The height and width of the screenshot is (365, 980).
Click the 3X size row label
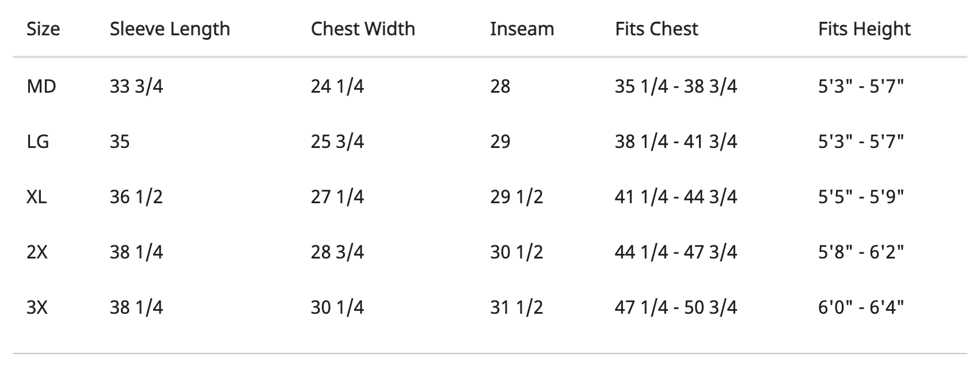tap(37, 307)
